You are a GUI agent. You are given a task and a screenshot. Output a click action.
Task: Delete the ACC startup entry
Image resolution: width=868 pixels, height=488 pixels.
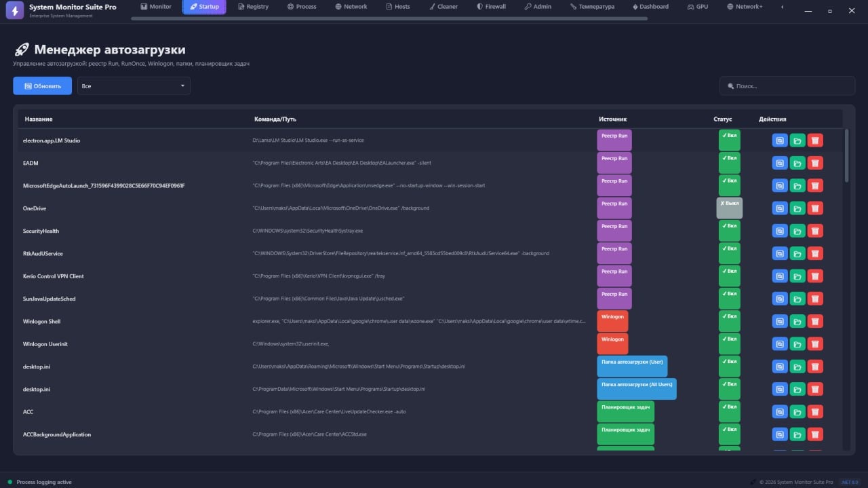pyautogui.click(x=815, y=411)
